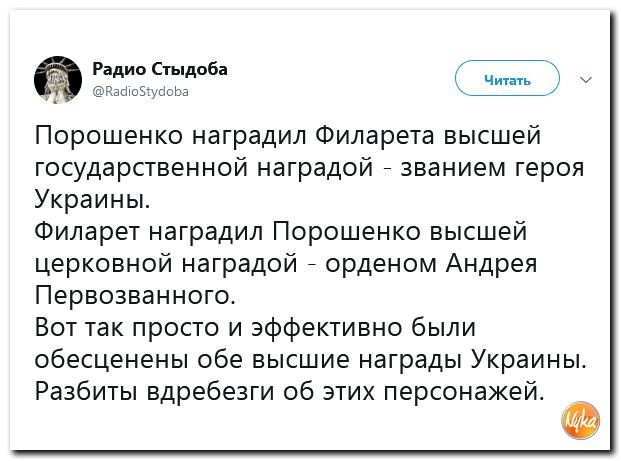Click the word государственной in the tweet
The height and width of the screenshot is (461, 621).
coord(142,168)
